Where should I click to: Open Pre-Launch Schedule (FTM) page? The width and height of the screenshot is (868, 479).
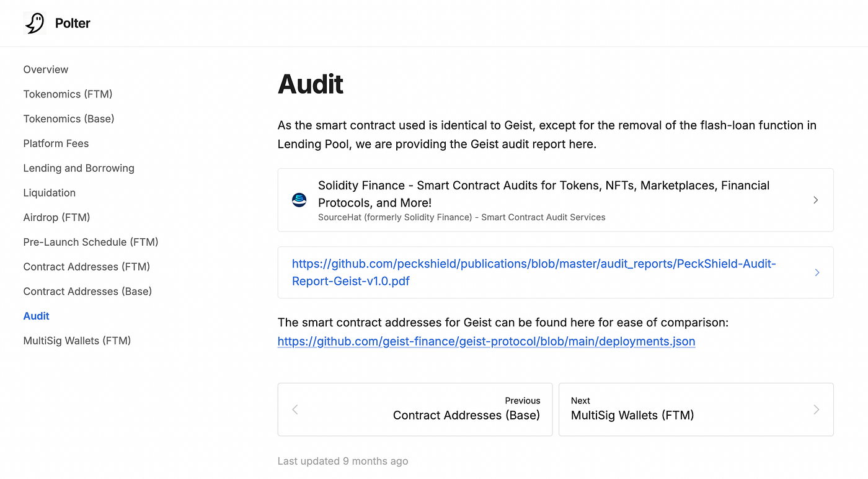91,242
